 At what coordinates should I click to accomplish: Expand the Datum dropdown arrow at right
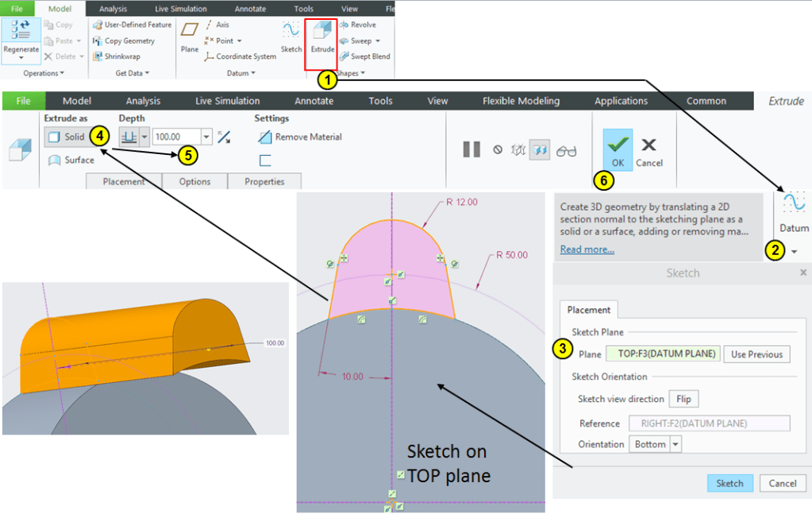click(795, 252)
